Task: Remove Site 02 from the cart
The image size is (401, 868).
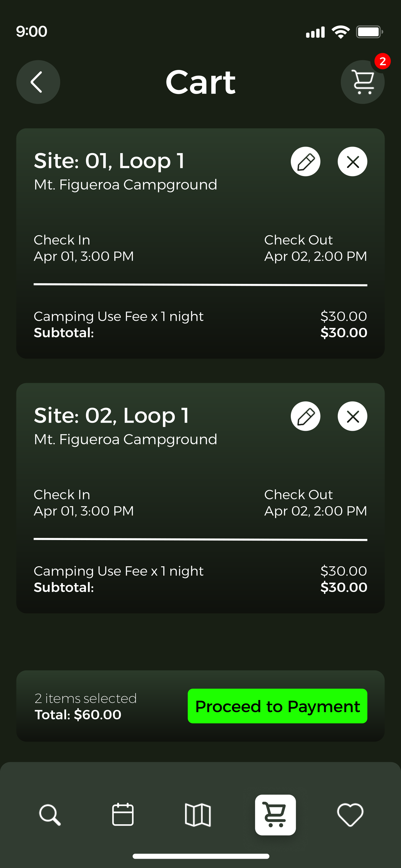Action: [x=352, y=416]
